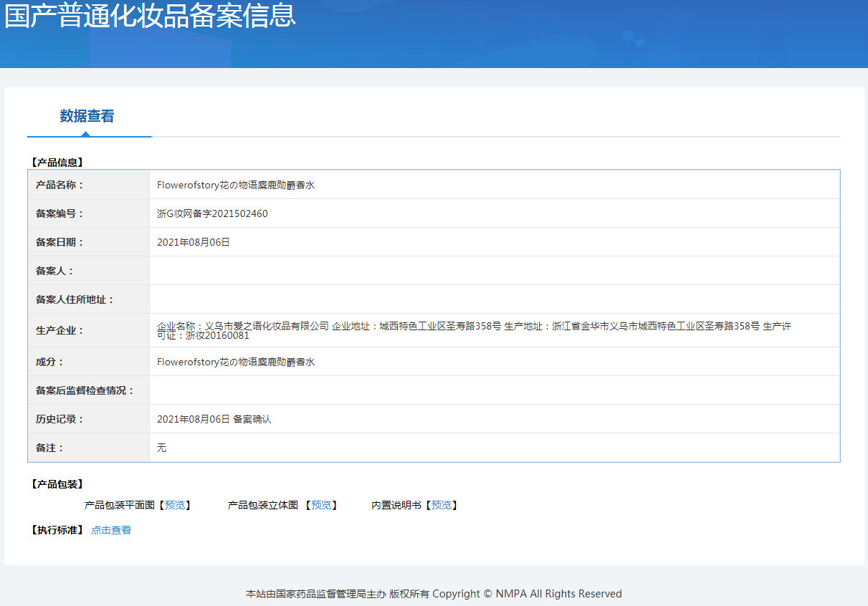Click the NMPA copyright footer text

[434, 594]
